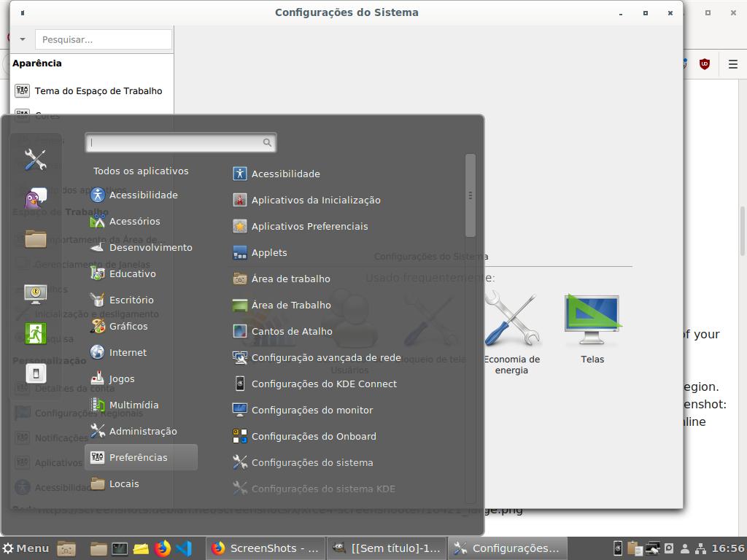747x560 pixels.
Task: Launch Visual Studio Code from panel
Action: click(183, 548)
